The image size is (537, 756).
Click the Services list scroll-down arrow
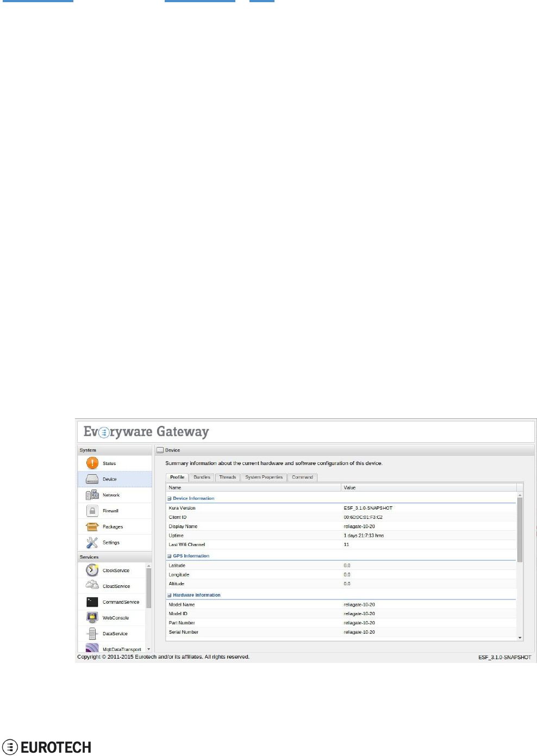tap(148, 649)
